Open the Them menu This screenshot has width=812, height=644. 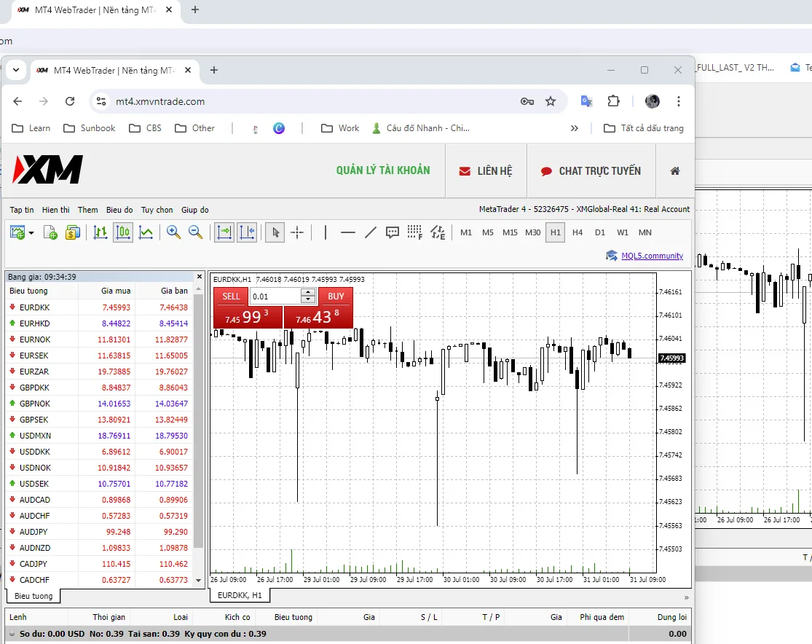click(x=88, y=210)
